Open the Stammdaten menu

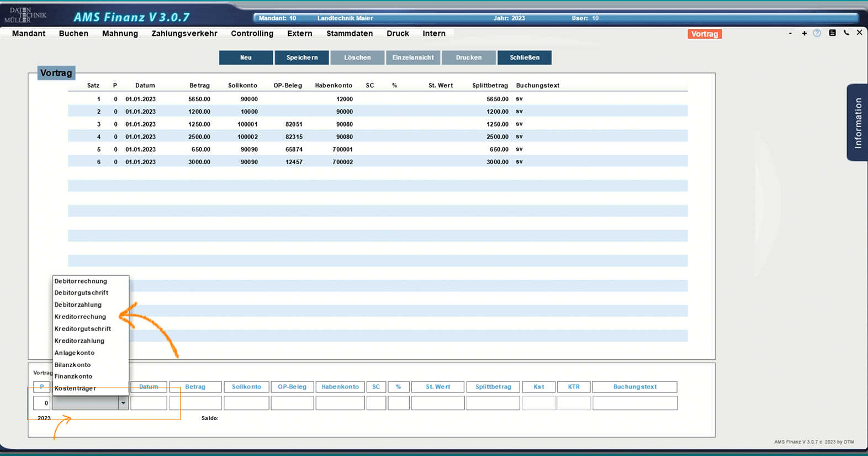(349, 34)
